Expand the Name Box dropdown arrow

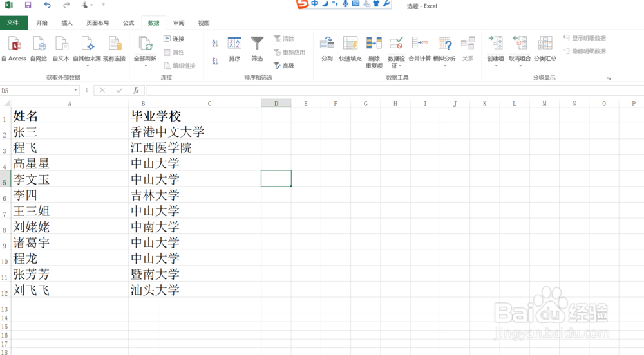pos(75,90)
